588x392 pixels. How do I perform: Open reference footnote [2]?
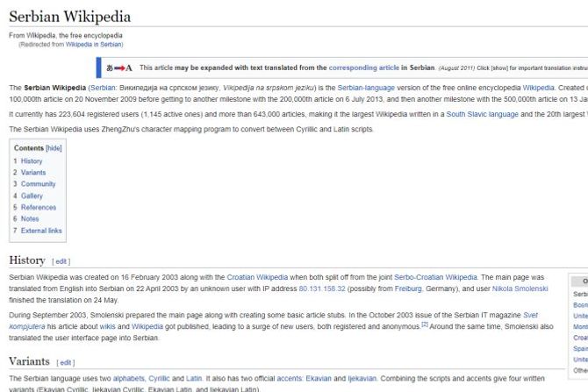[x=425, y=324]
